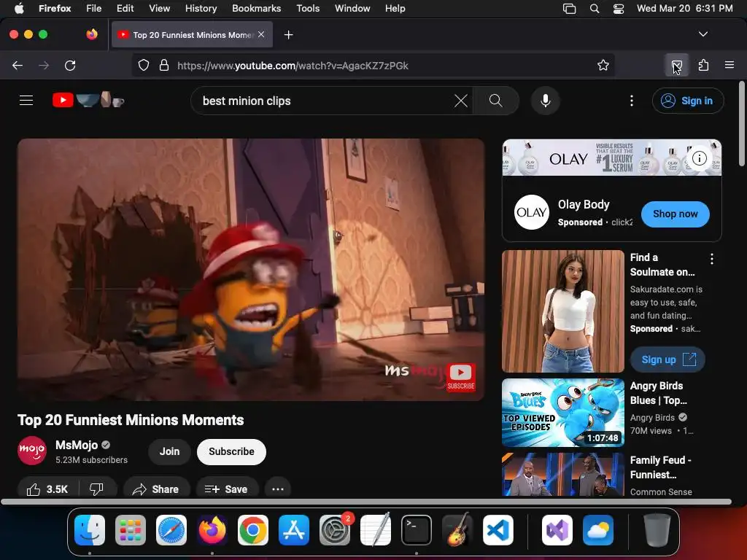The image size is (747, 560).
Task: Open the View menu
Action: [x=159, y=9]
